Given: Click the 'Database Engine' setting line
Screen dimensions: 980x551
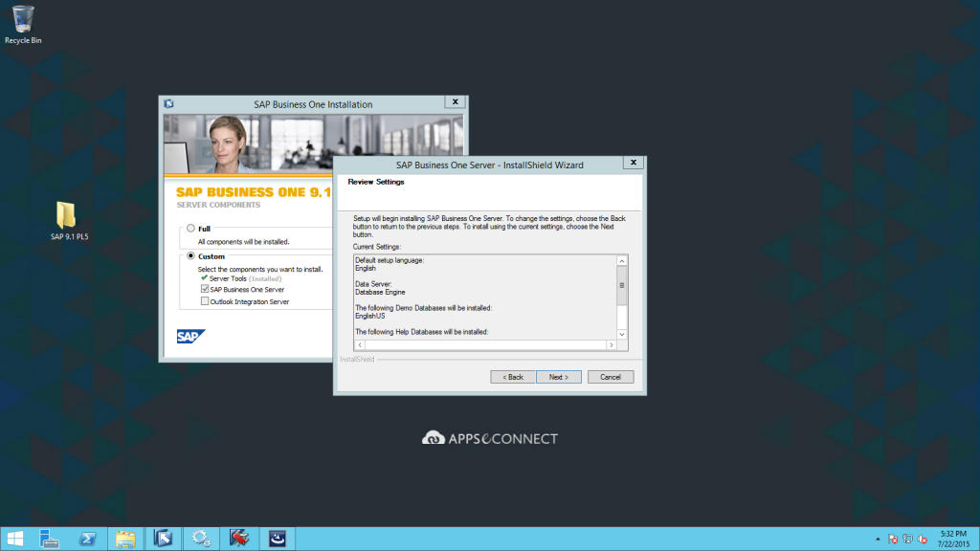Looking at the screenshot, I should click(380, 293).
